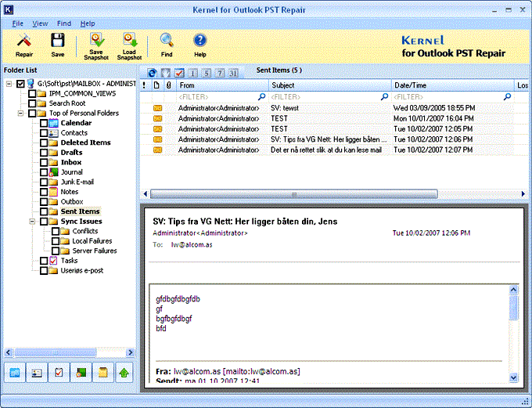Open the Find menu
The height and width of the screenshot is (408, 532).
64,23
